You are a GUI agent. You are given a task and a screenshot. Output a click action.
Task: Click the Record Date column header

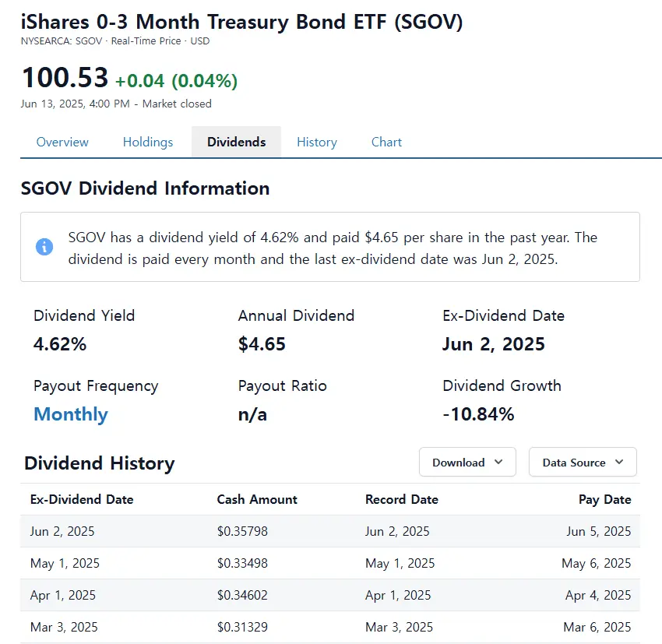pos(402,499)
